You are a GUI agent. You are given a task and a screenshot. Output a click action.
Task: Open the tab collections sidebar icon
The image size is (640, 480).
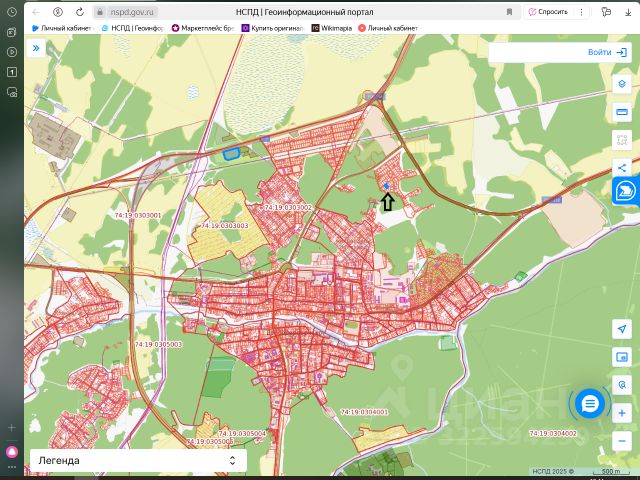click(12, 32)
